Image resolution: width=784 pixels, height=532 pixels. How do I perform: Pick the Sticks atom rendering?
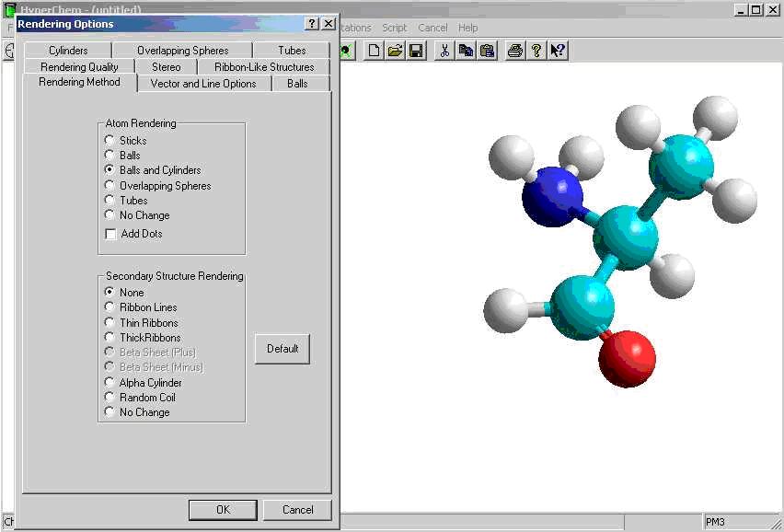[x=110, y=140]
